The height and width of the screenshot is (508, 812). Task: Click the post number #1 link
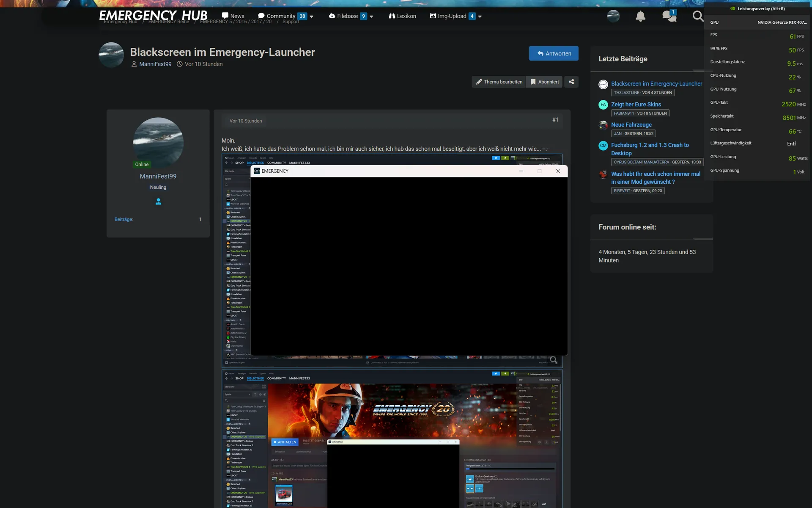555,120
